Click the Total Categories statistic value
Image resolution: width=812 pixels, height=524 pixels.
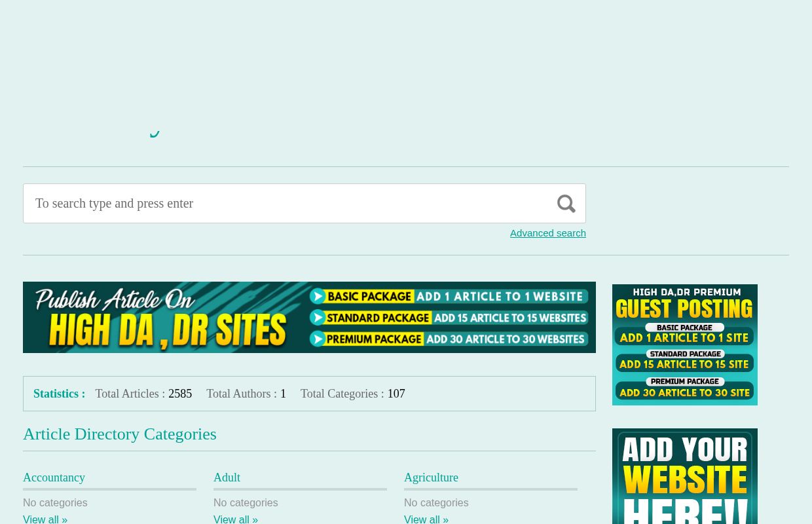click(x=396, y=394)
